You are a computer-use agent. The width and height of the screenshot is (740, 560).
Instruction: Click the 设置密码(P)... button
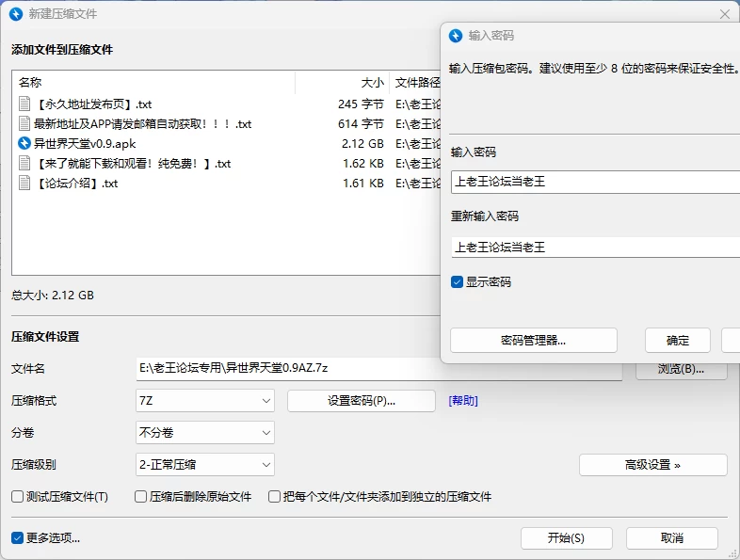(362, 401)
